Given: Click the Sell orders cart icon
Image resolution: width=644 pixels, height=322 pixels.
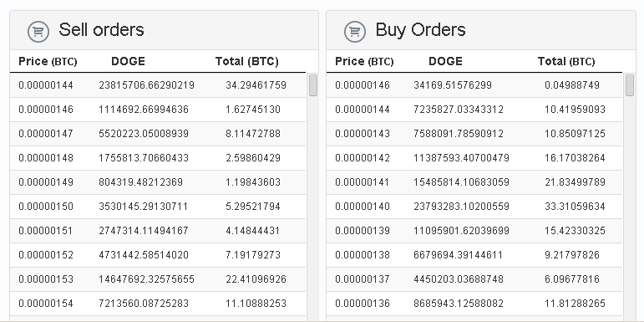Looking at the screenshot, I should point(38,32).
